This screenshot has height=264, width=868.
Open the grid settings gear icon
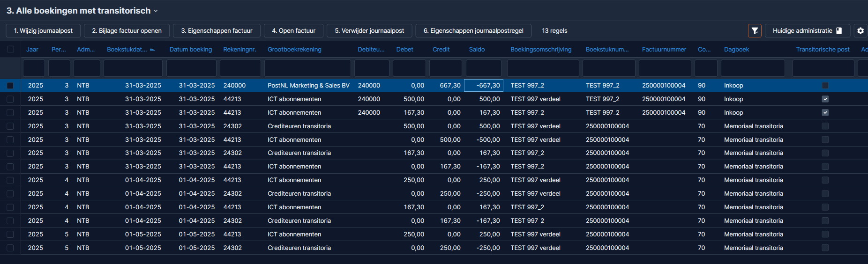(x=861, y=31)
